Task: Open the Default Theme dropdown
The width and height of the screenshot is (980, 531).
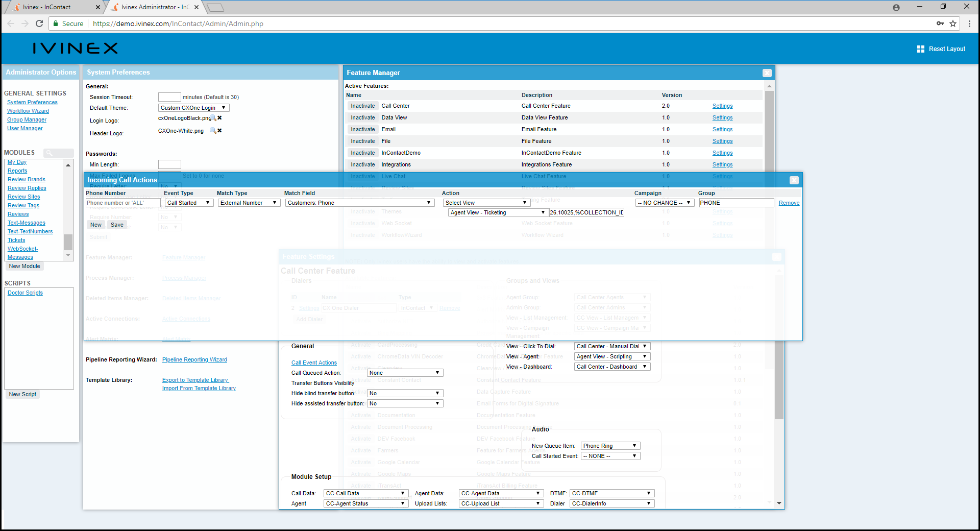Action: (193, 108)
